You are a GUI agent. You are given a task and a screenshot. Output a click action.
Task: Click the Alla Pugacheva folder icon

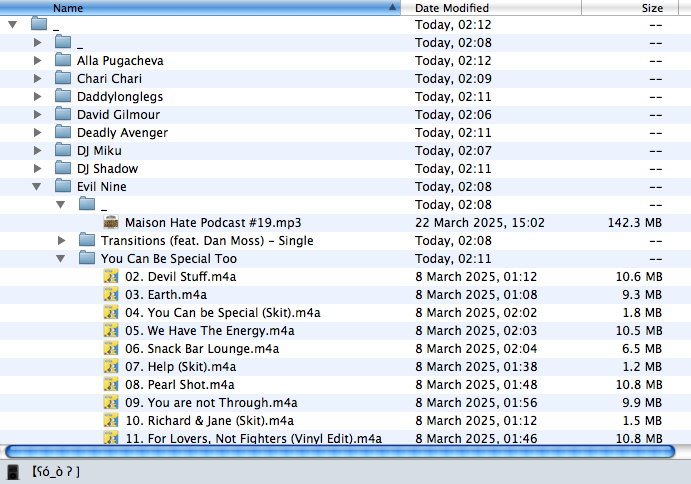[63, 61]
